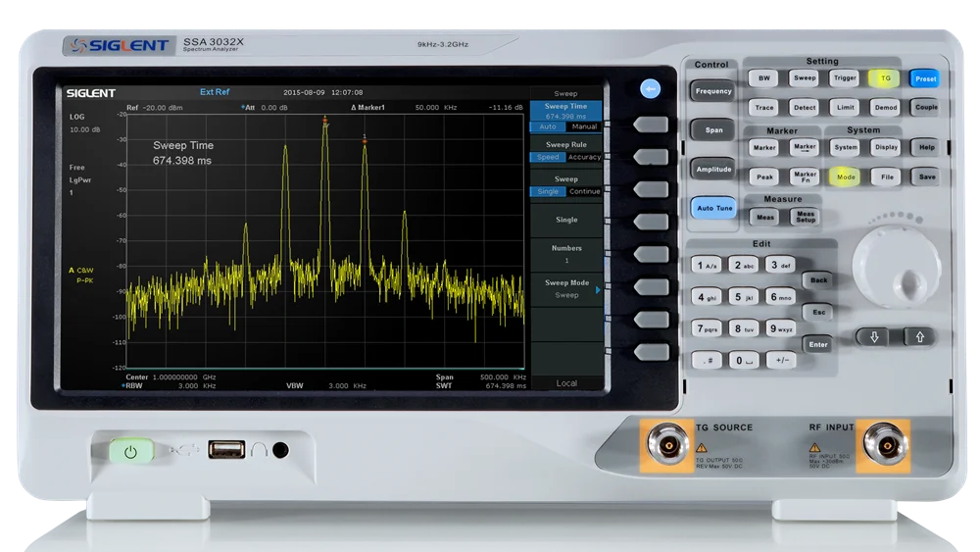The image size is (980, 552).
Task: Click the softkey beside Sweep Mode
Action: click(x=652, y=286)
